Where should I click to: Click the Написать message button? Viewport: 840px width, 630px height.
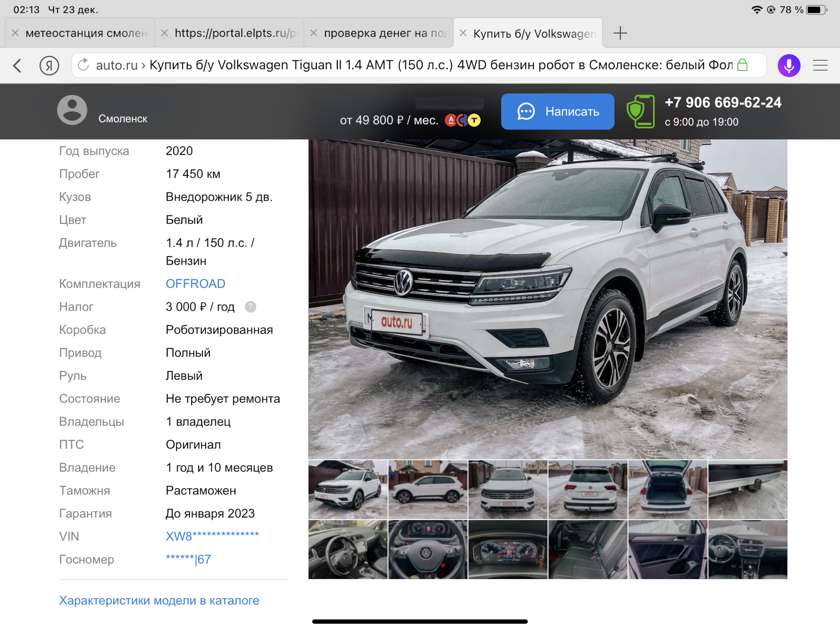coord(557,112)
